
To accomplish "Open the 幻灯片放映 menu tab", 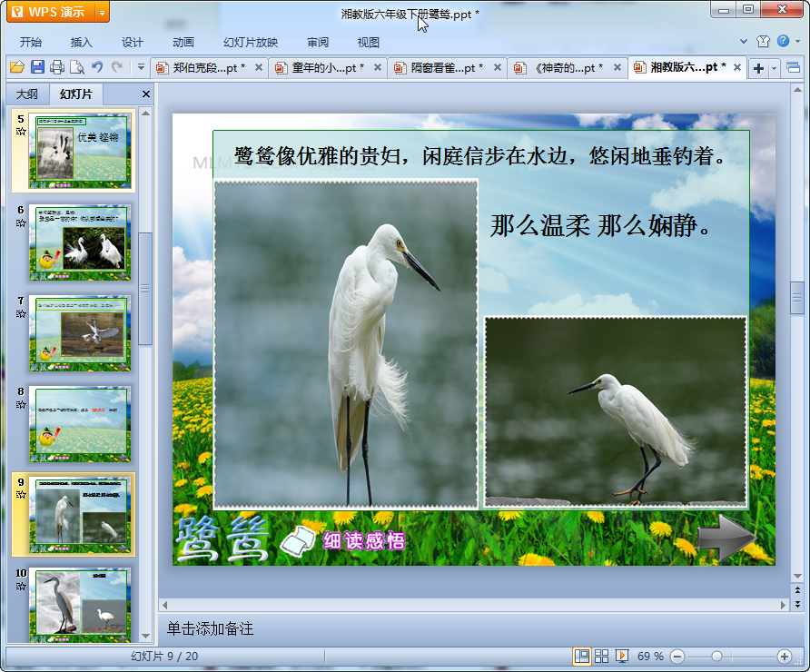I will [x=251, y=43].
